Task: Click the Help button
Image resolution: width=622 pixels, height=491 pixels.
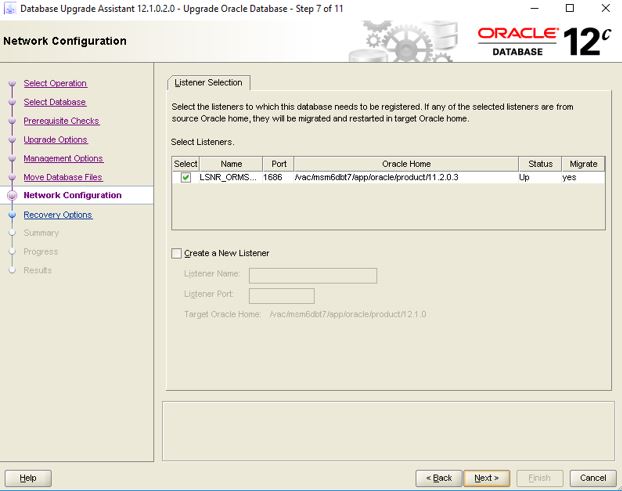Action: (x=28, y=478)
